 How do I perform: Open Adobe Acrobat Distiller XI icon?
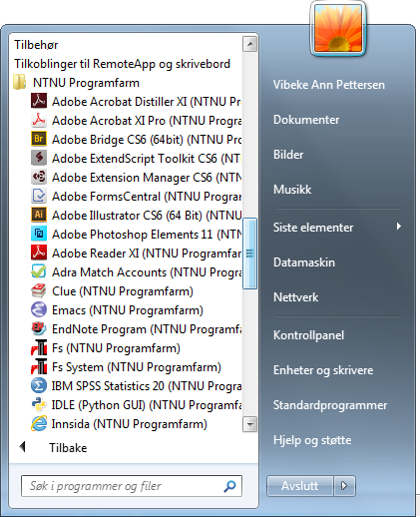pyautogui.click(x=39, y=101)
